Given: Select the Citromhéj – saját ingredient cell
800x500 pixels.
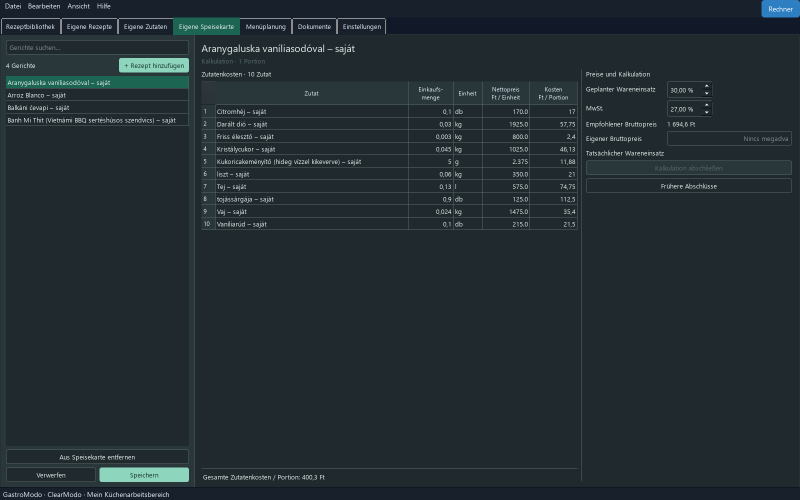Looking at the screenshot, I should point(312,112).
